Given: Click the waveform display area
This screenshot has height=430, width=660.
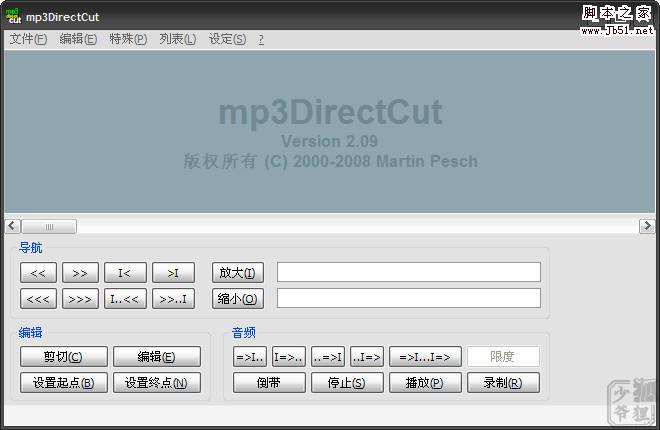Looking at the screenshot, I should [330, 131].
